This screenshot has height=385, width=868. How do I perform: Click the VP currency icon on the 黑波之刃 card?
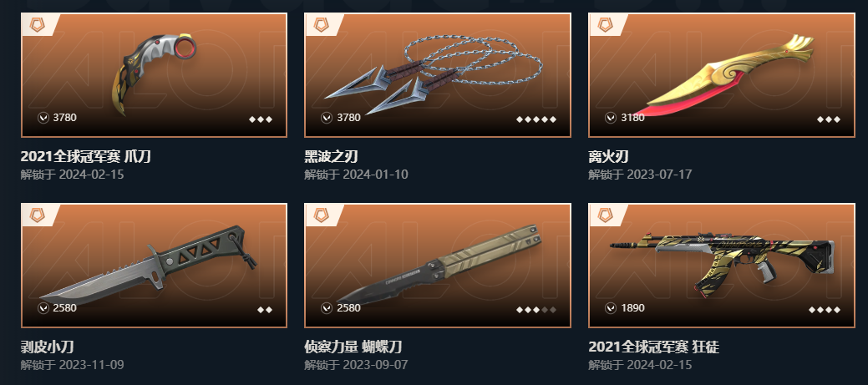(327, 117)
